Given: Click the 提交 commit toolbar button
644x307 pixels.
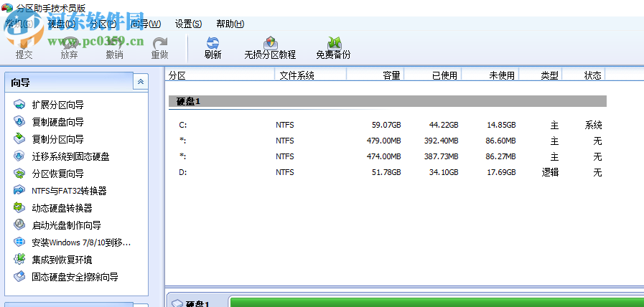Looking at the screenshot, I should click(24, 48).
